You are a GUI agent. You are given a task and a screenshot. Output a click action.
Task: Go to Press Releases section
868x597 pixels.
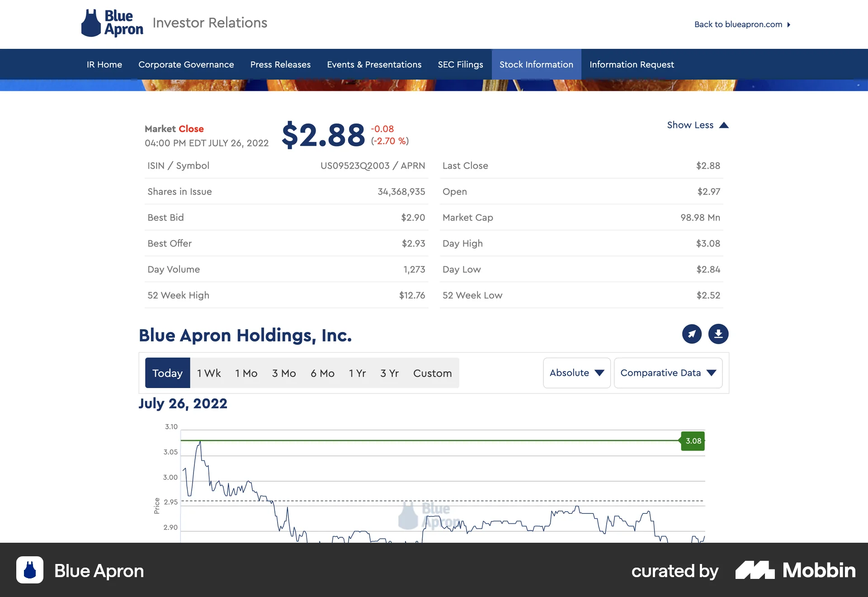point(280,64)
